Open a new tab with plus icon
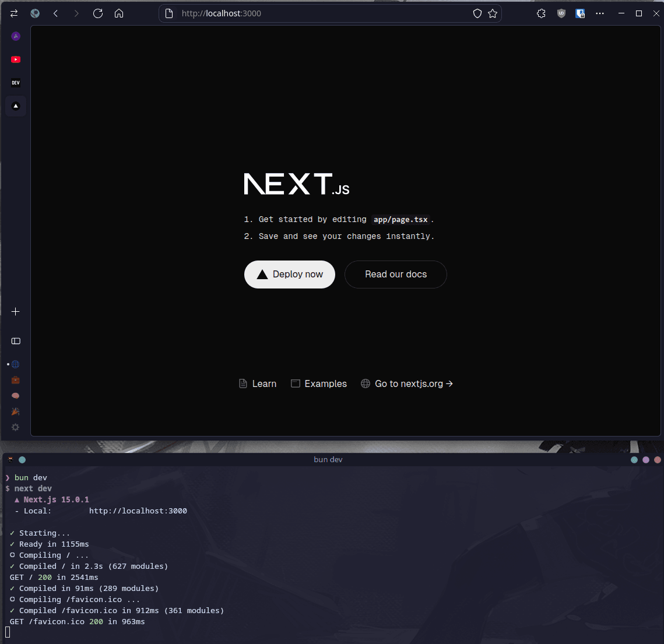This screenshot has height=644, width=664. [16, 312]
